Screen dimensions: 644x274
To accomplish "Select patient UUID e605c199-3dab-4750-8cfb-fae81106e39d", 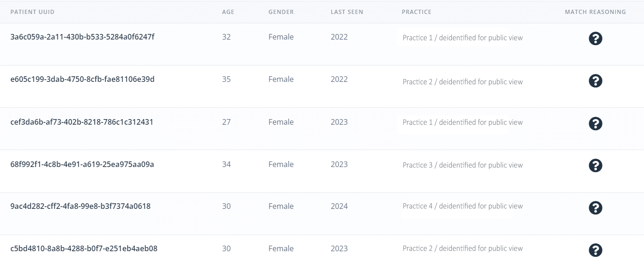I will click(x=82, y=80).
